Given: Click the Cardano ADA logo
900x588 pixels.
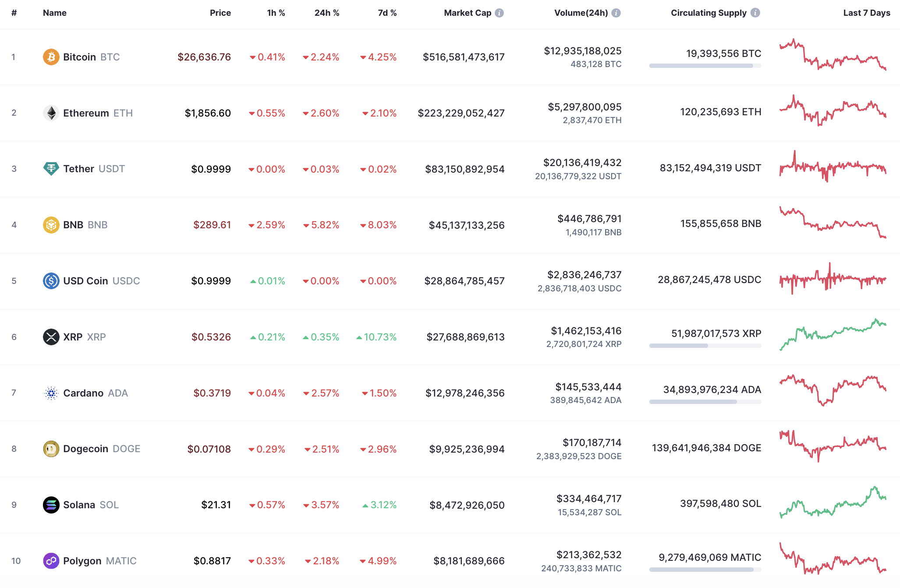Looking at the screenshot, I should 51,393.
